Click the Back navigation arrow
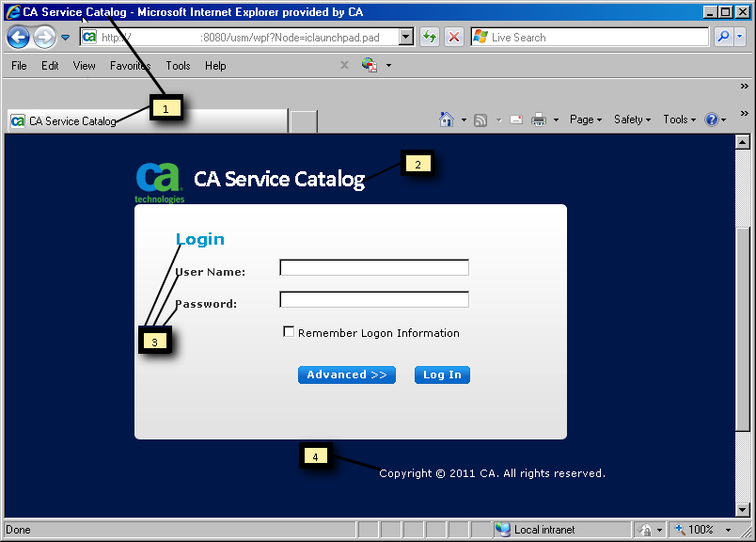This screenshot has width=756, height=542. pyautogui.click(x=19, y=37)
